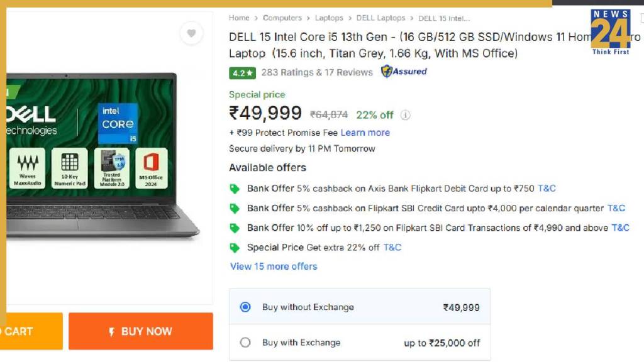Navigate to Laptops breadcrumb
The width and height of the screenshot is (644, 362).
click(x=329, y=18)
